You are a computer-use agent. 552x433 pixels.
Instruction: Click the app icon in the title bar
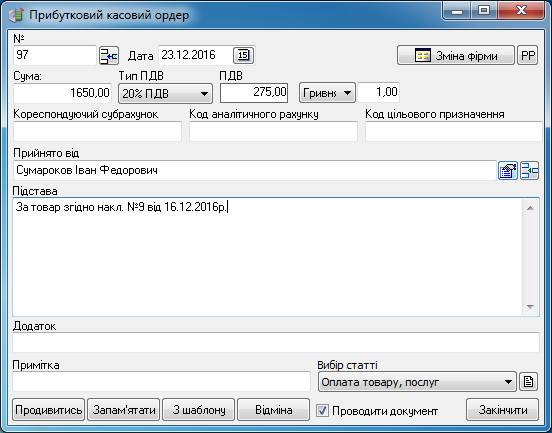click(x=16, y=15)
